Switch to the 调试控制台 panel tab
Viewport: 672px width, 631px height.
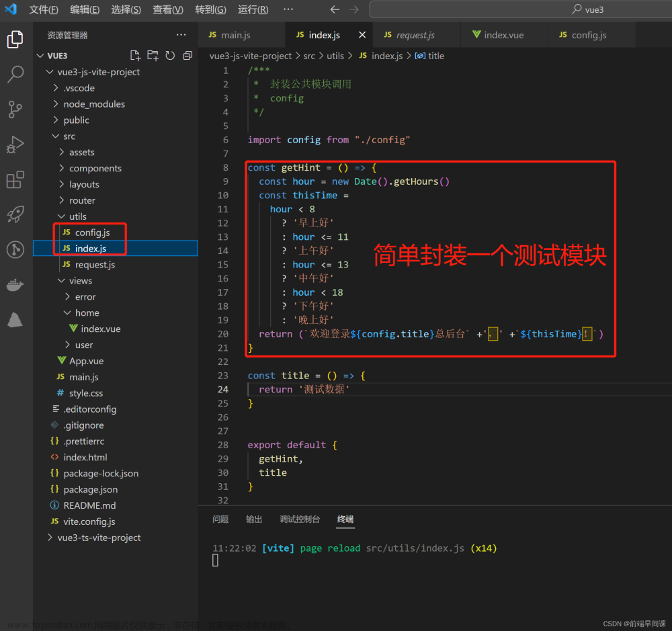300,519
